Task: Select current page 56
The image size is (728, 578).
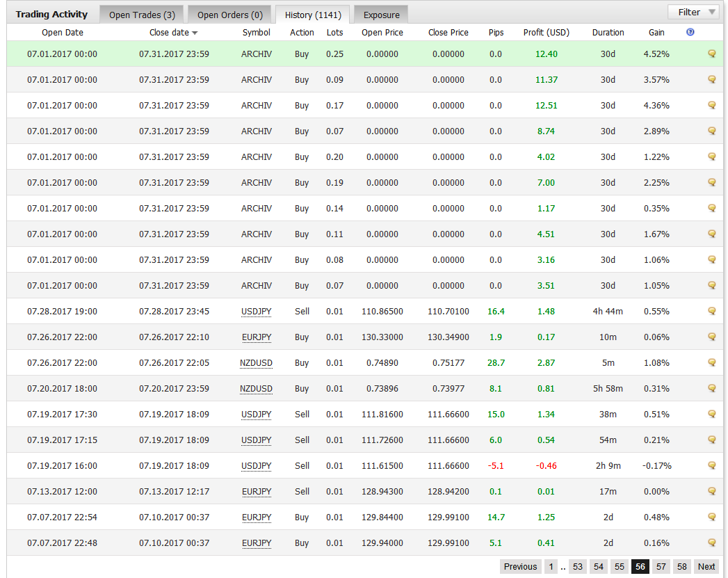Action: (640, 566)
